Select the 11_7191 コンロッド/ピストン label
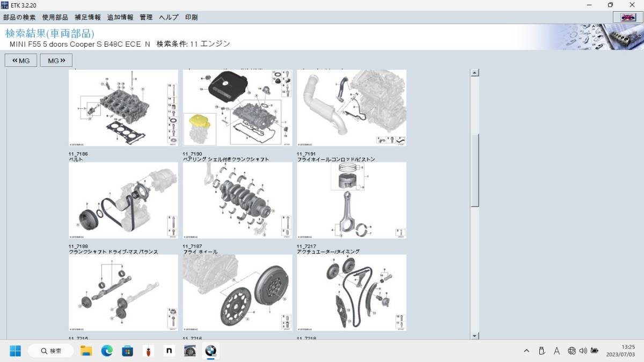 [336, 157]
